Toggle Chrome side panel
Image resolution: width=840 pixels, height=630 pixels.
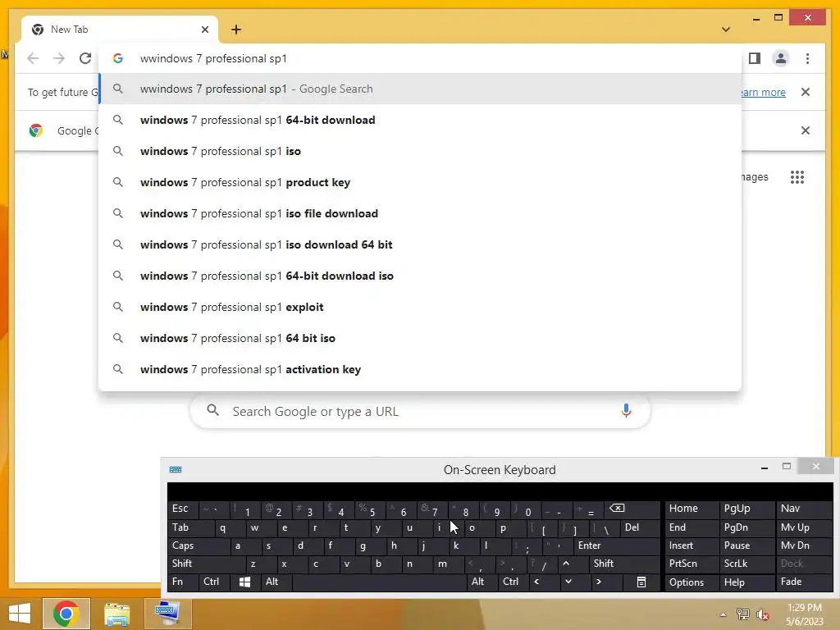tap(755, 58)
